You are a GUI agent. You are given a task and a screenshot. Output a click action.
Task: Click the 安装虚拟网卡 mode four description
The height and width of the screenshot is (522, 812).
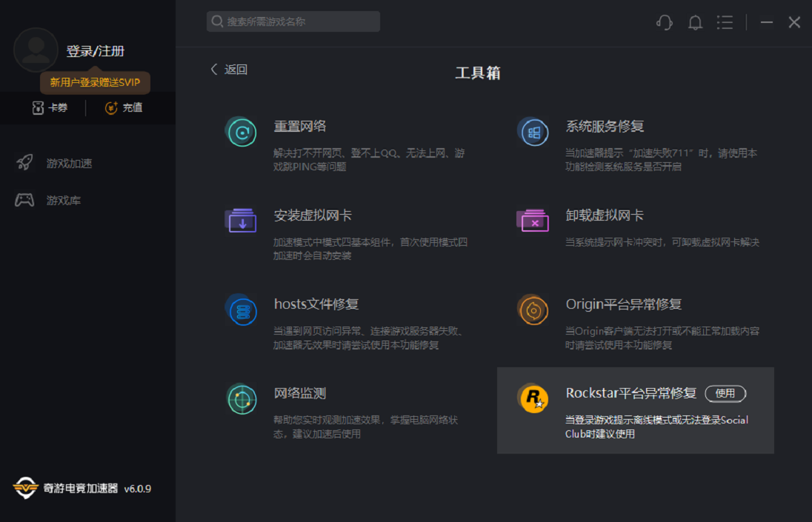pyautogui.click(x=370, y=249)
